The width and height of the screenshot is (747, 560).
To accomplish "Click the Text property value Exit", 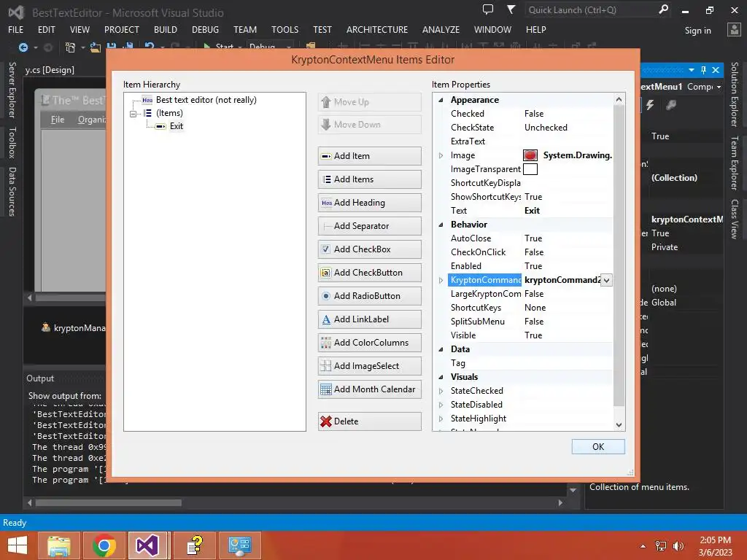I will click(x=532, y=211).
